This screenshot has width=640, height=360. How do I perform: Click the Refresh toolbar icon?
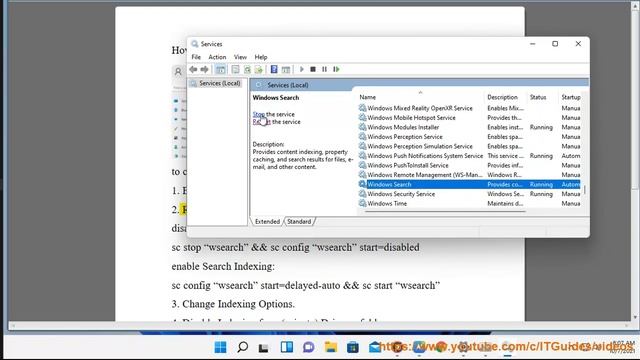[x=247, y=69]
